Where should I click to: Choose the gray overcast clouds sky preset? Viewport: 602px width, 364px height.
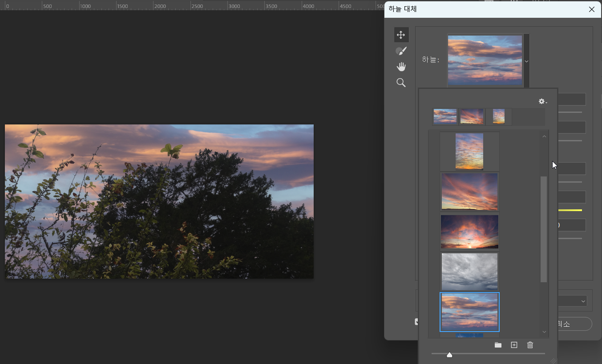pyautogui.click(x=469, y=272)
